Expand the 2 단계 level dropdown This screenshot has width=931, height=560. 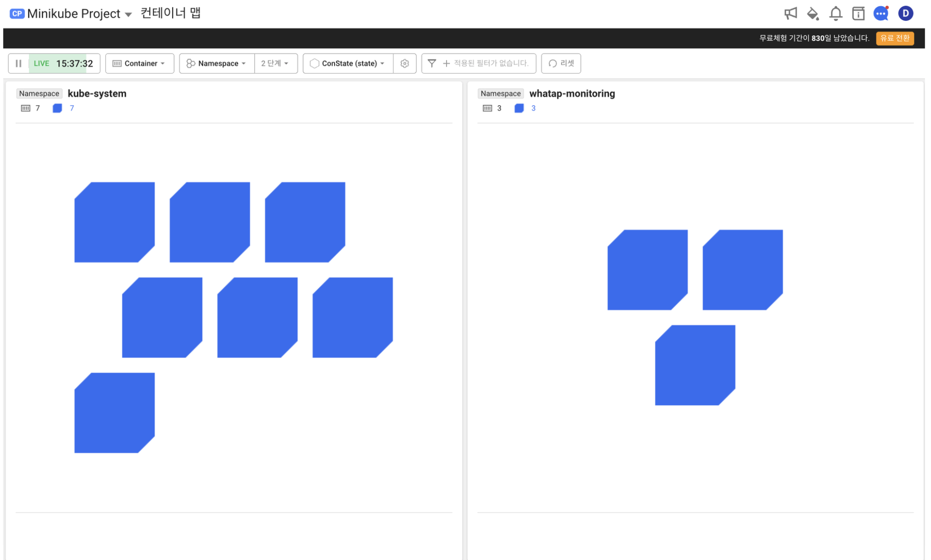[x=275, y=63]
